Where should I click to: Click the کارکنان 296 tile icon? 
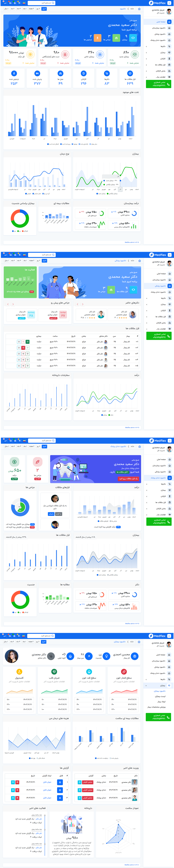pos(84,73)
